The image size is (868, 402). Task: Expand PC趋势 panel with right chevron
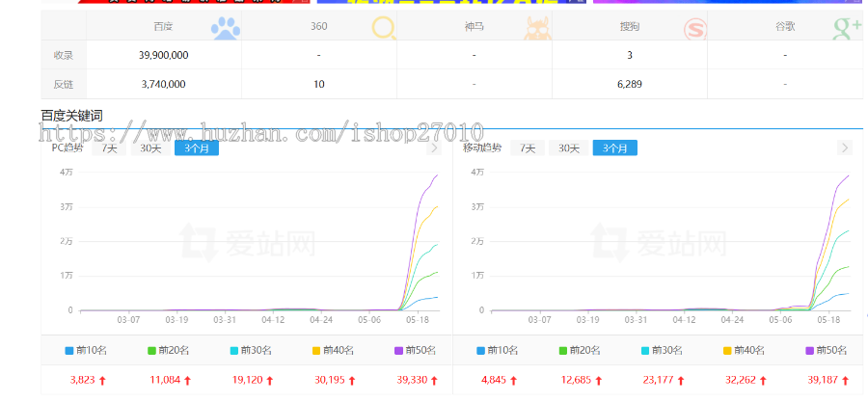coord(434,148)
